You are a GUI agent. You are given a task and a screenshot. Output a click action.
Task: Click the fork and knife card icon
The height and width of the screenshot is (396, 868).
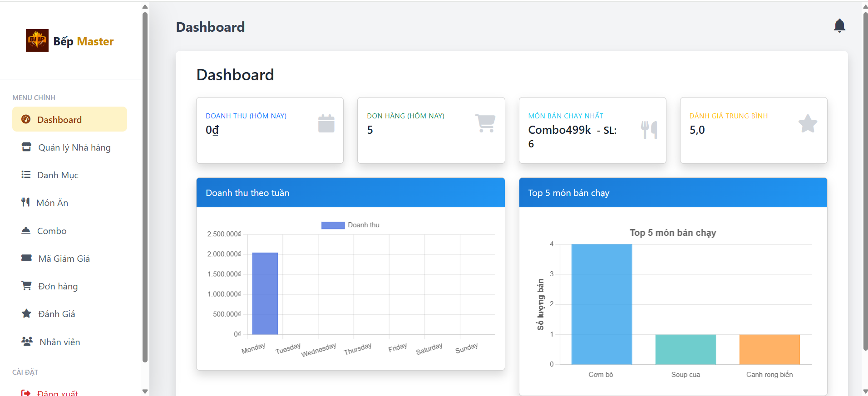[x=649, y=130]
